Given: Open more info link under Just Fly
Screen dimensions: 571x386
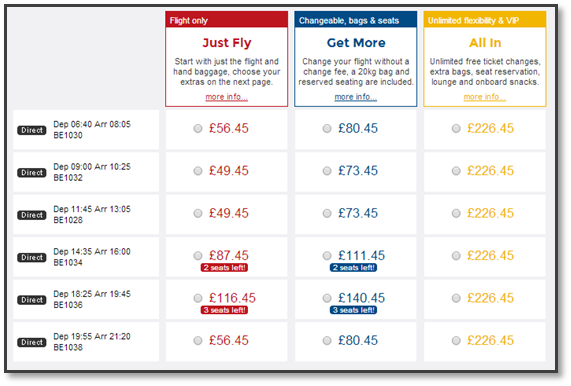Looking at the screenshot, I should (227, 97).
